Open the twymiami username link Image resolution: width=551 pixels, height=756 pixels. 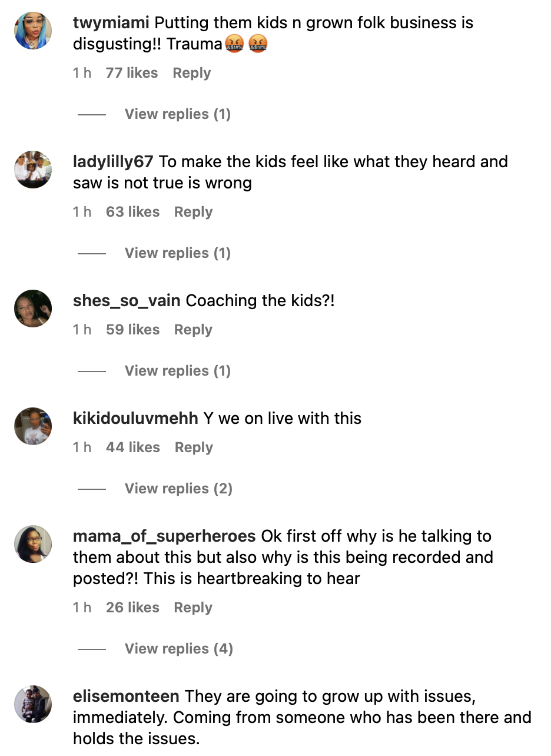click(111, 23)
